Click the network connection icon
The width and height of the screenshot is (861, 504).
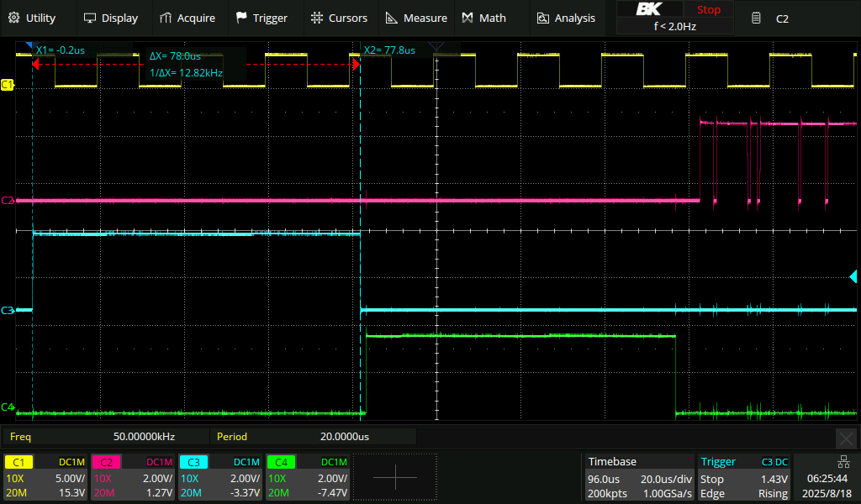[x=843, y=461]
